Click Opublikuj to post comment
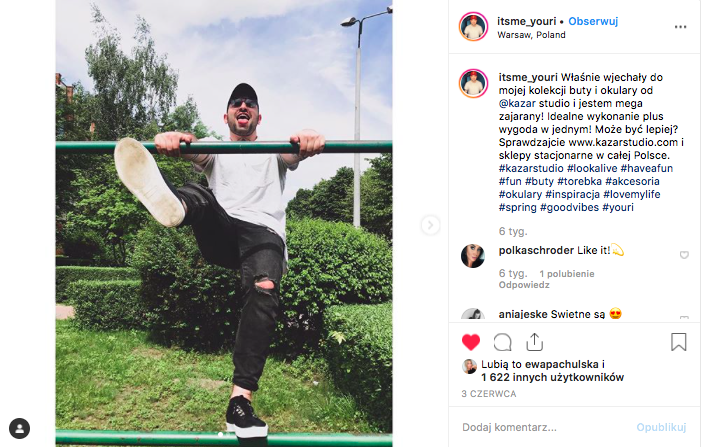This screenshot has height=447, width=701. (661, 427)
